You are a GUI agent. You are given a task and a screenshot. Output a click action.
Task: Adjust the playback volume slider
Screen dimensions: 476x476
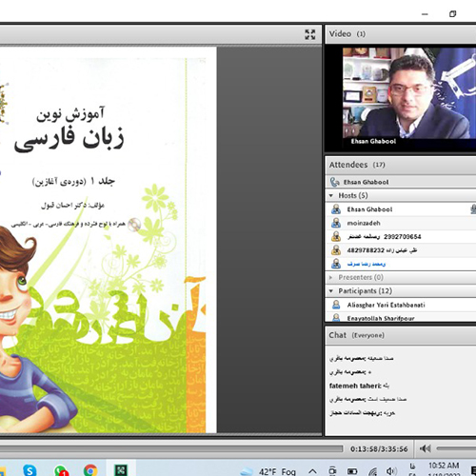[456, 448]
